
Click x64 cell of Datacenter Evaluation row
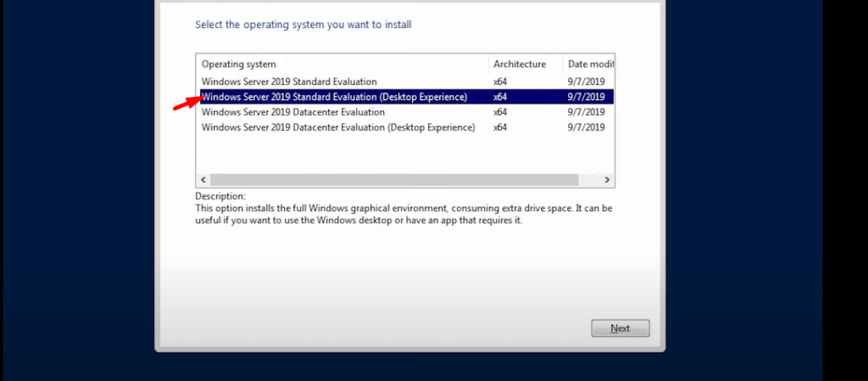point(500,112)
